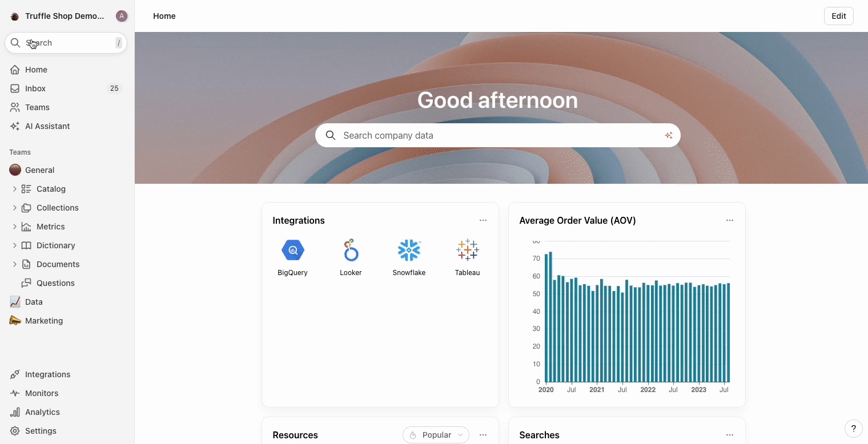Click the AI sparkle icon in company search
The image size is (868, 444).
(x=668, y=135)
